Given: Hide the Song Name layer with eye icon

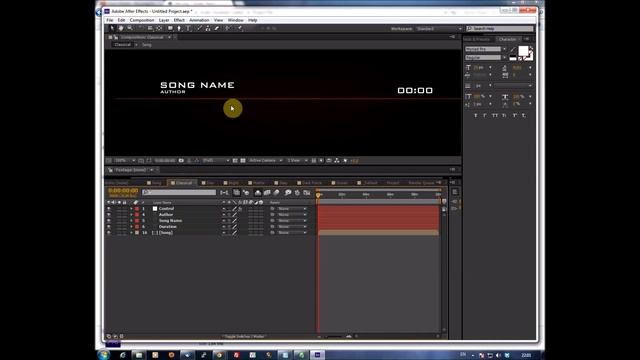Looking at the screenshot, I should (109, 221).
